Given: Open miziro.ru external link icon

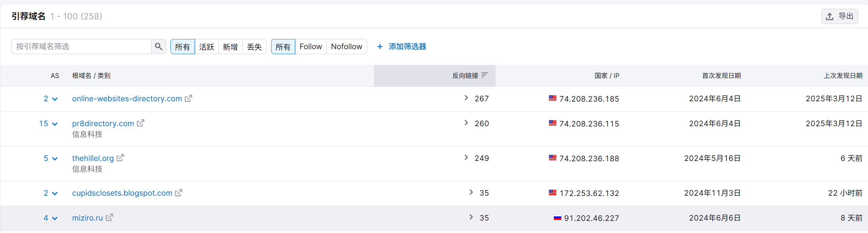Looking at the screenshot, I should tap(109, 218).
